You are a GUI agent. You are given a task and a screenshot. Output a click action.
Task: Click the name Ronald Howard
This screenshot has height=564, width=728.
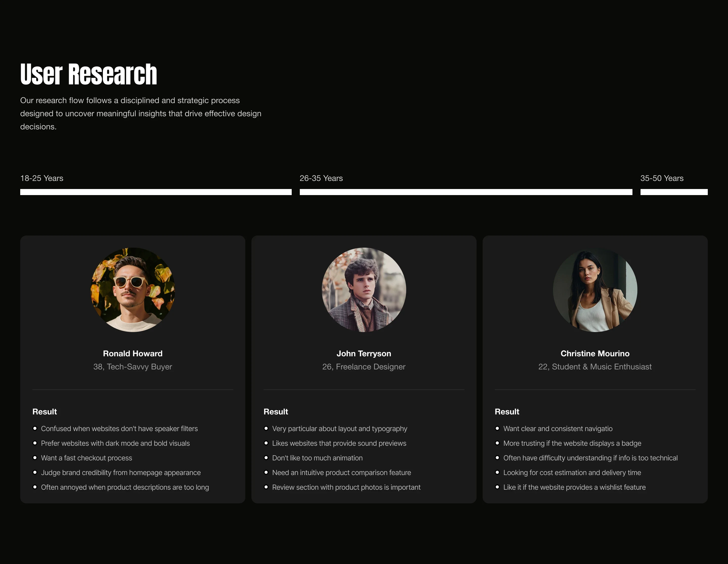click(x=133, y=354)
